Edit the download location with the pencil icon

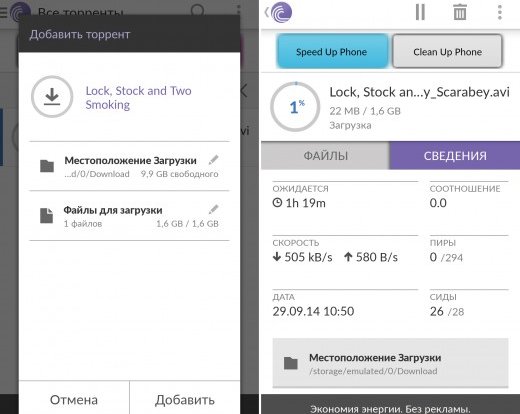coord(213,160)
